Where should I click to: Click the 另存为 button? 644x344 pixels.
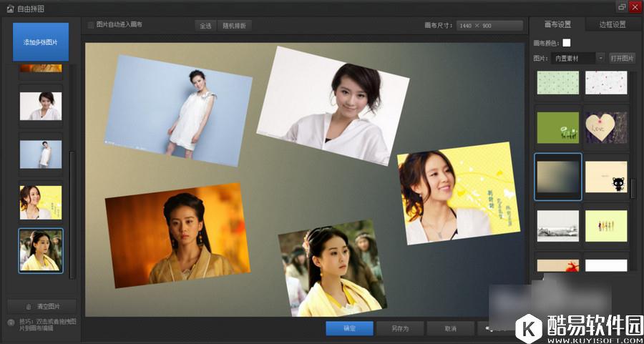tap(400, 328)
